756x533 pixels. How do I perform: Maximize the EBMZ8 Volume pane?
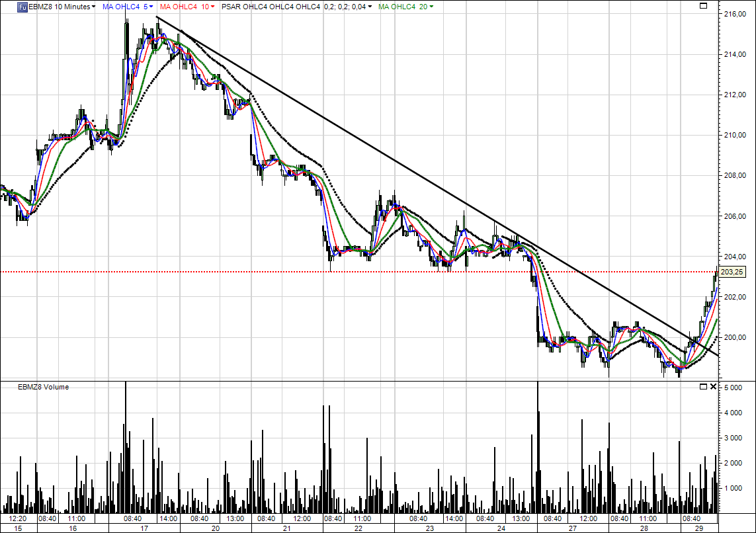click(x=702, y=386)
